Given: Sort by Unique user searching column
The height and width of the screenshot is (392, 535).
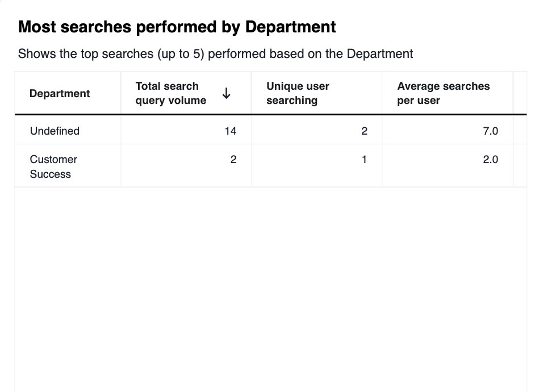Looking at the screenshot, I should [298, 94].
